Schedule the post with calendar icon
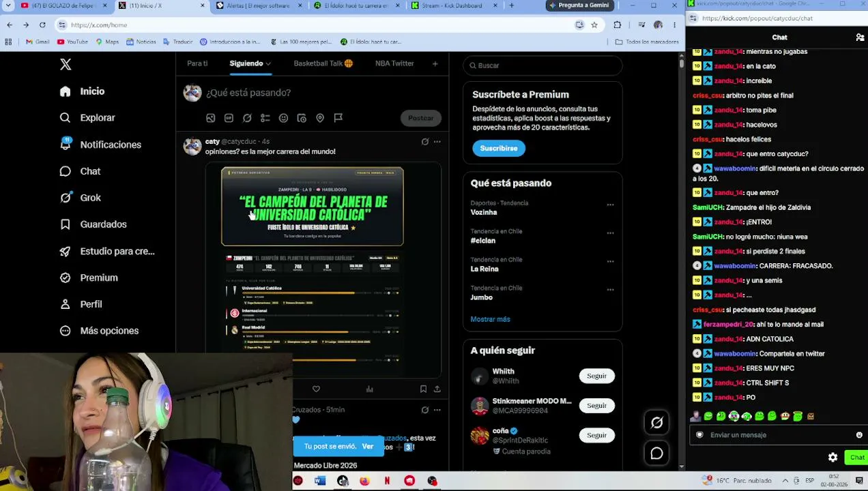Image resolution: width=868 pixels, height=491 pixels. click(x=302, y=118)
